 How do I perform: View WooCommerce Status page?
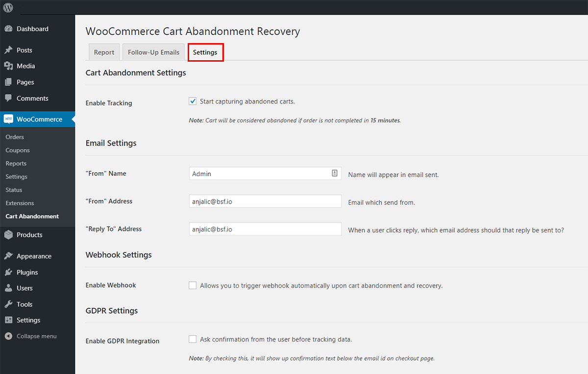pyautogui.click(x=14, y=190)
